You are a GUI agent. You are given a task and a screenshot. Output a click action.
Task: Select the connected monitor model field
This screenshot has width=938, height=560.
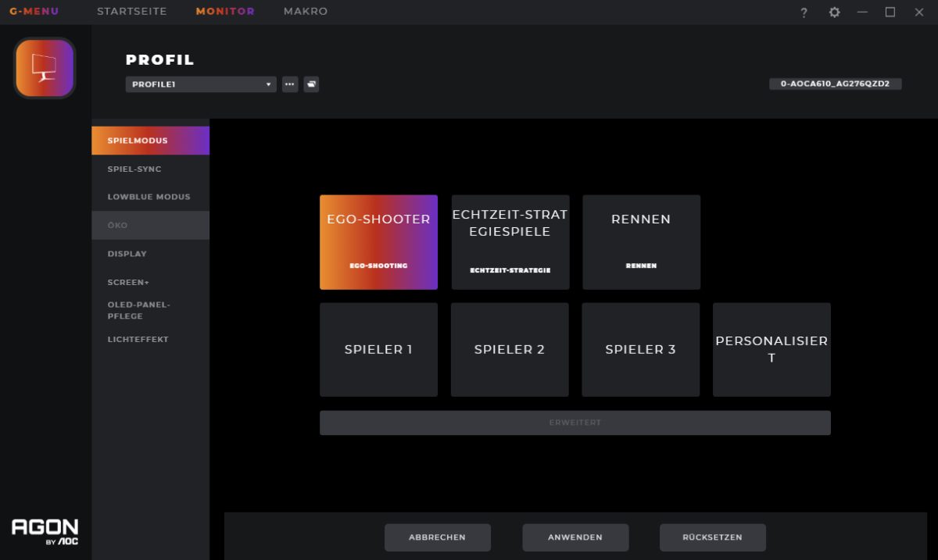pos(835,84)
